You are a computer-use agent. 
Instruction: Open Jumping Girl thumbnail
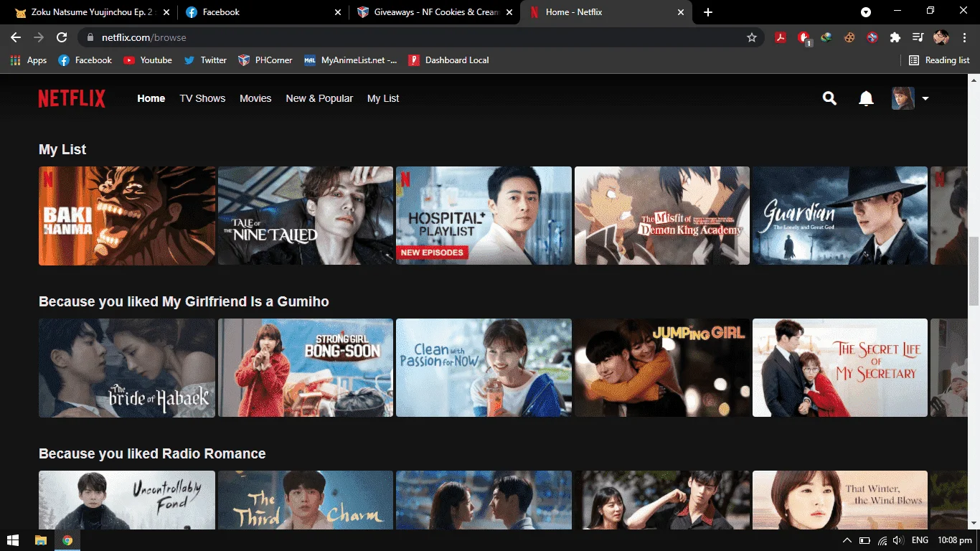662,368
